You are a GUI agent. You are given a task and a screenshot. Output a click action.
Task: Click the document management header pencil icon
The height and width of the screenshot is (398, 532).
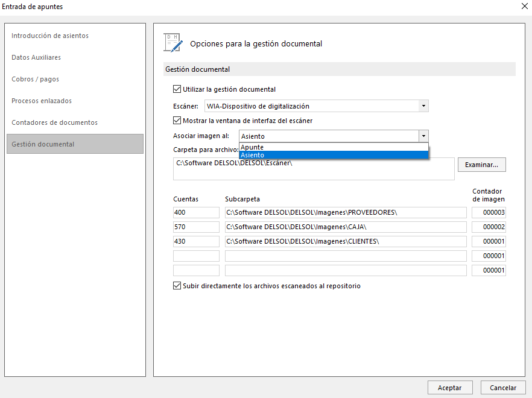click(x=173, y=43)
